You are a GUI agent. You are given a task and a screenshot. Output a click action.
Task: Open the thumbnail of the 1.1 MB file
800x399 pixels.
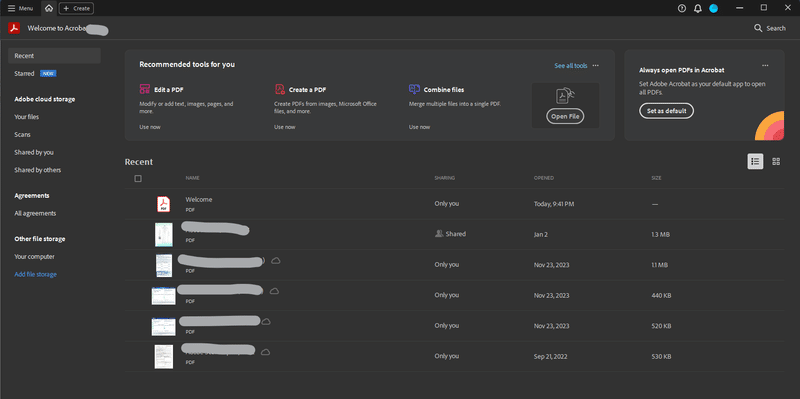[x=164, y=265]
